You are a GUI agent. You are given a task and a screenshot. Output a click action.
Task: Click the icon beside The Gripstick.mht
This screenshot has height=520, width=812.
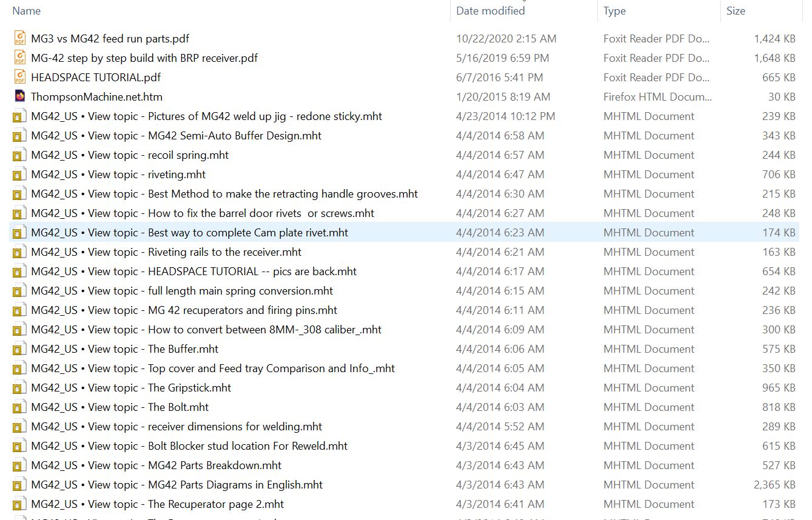tap(20, 388)
